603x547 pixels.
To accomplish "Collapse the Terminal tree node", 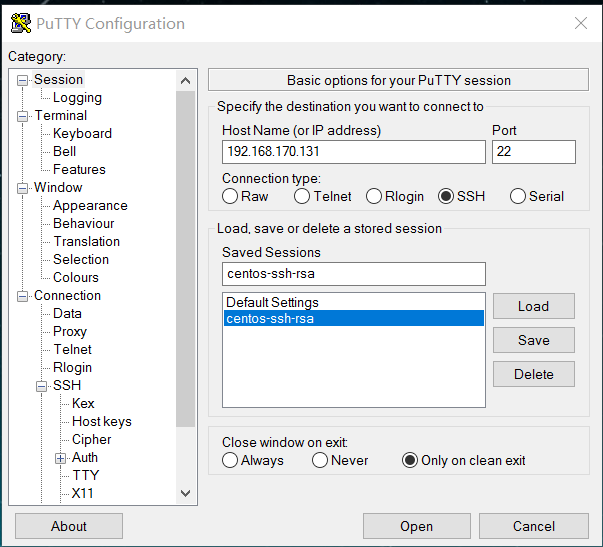I will click(23, 116).
